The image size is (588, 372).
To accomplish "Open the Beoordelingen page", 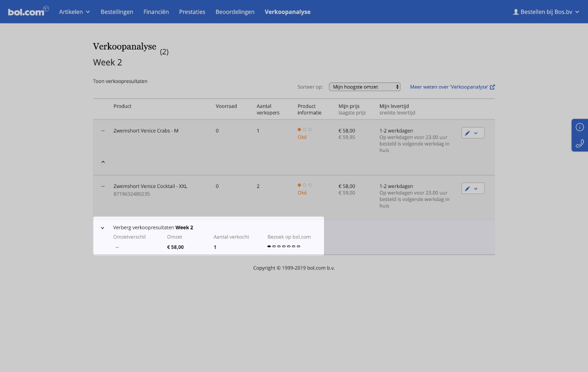I will click(234, 12).
